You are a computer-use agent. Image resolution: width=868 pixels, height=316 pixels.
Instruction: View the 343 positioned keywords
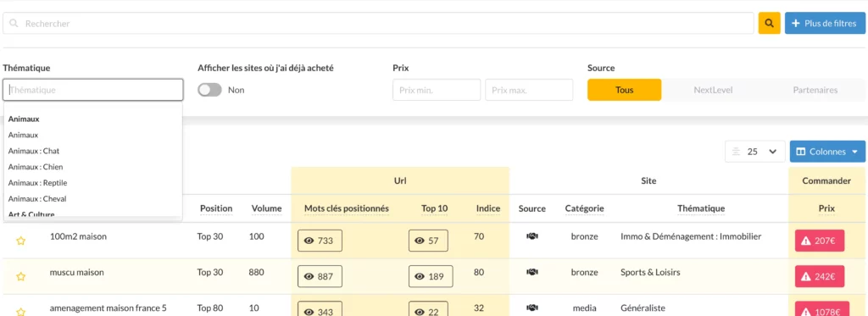click(320, 310)
